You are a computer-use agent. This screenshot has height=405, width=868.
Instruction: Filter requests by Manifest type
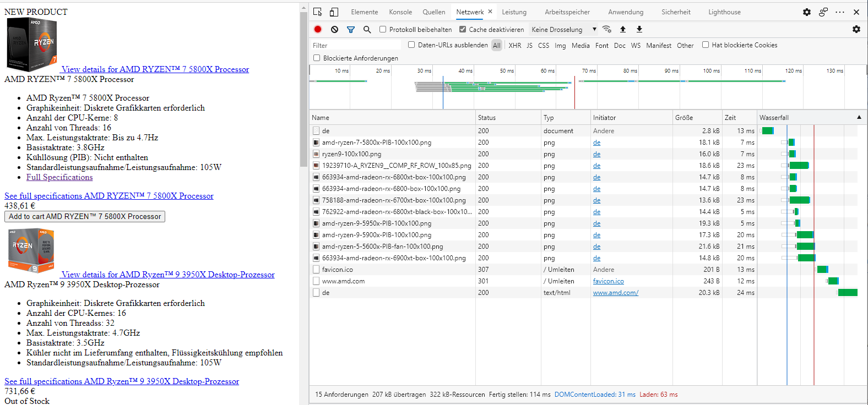point(659,45)
